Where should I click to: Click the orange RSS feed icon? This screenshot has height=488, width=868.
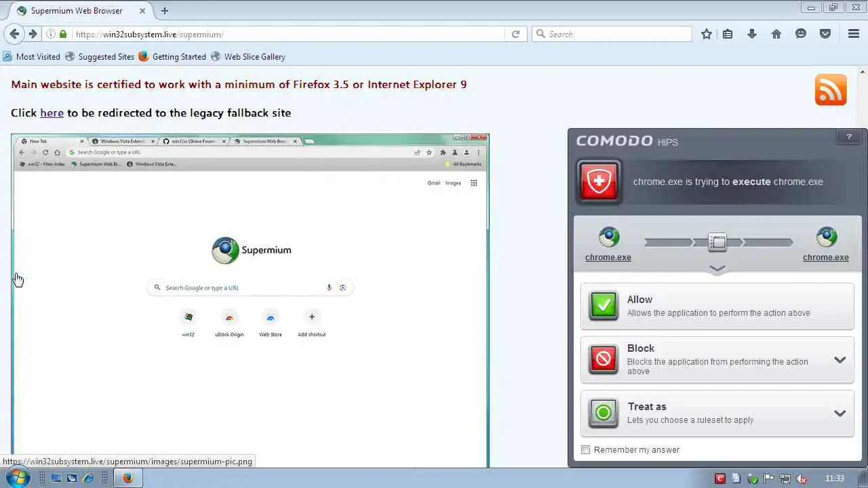click(831, 90)
